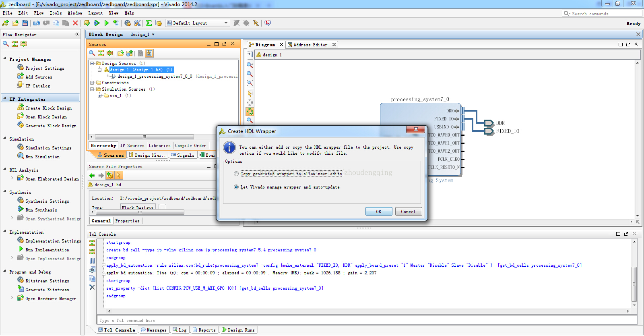Open the Default Layout dropdown
Screen dimensions: 644x336
coord(198,23)
